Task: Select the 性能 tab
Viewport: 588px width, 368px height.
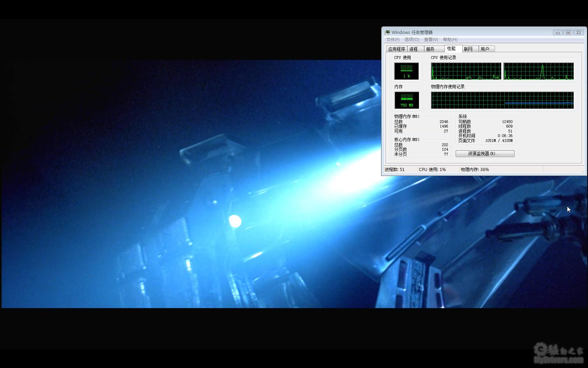Action: (x=453, y=48)
